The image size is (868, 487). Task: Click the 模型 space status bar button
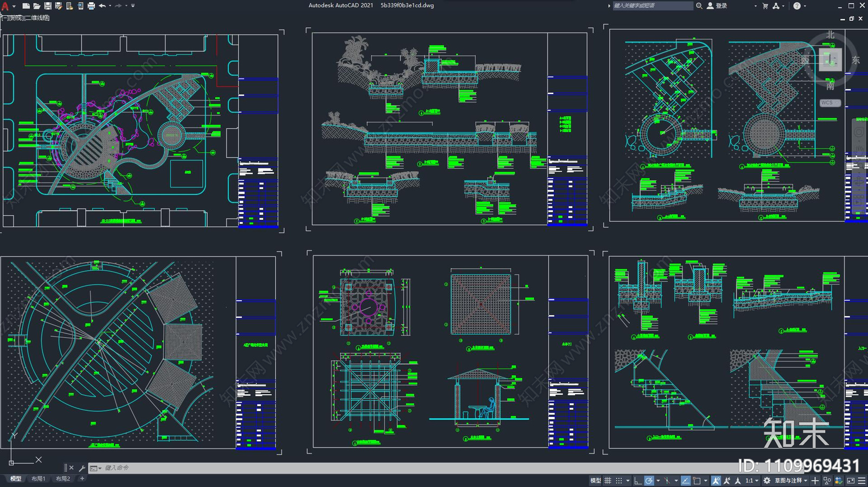pyautogui.click(x=596, y=480)
